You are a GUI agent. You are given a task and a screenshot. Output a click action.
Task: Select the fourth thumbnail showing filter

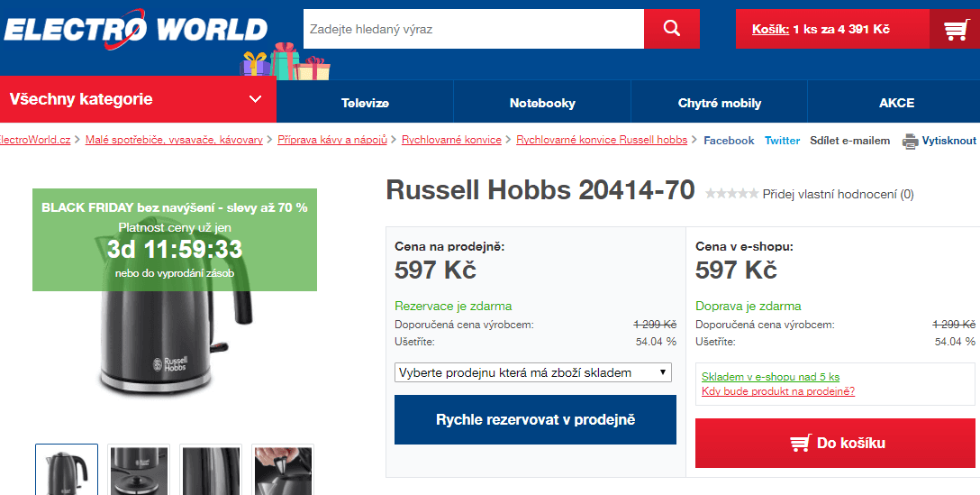point(283,470)
